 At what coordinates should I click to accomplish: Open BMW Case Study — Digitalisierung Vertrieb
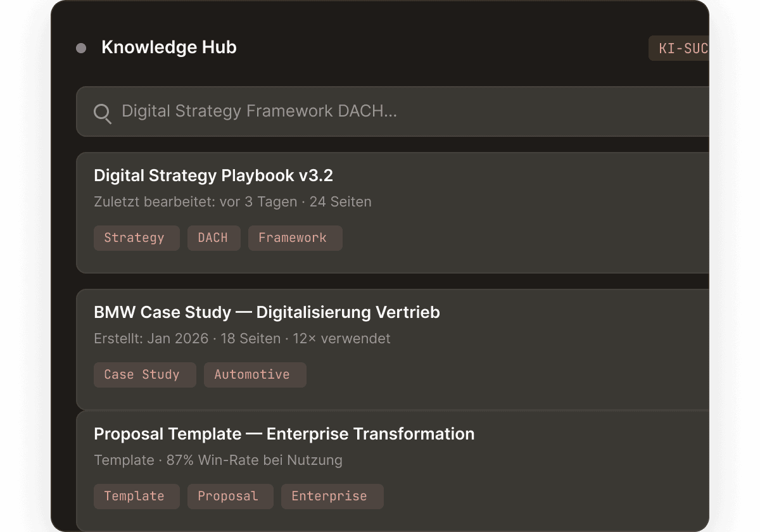coord(267,312)
